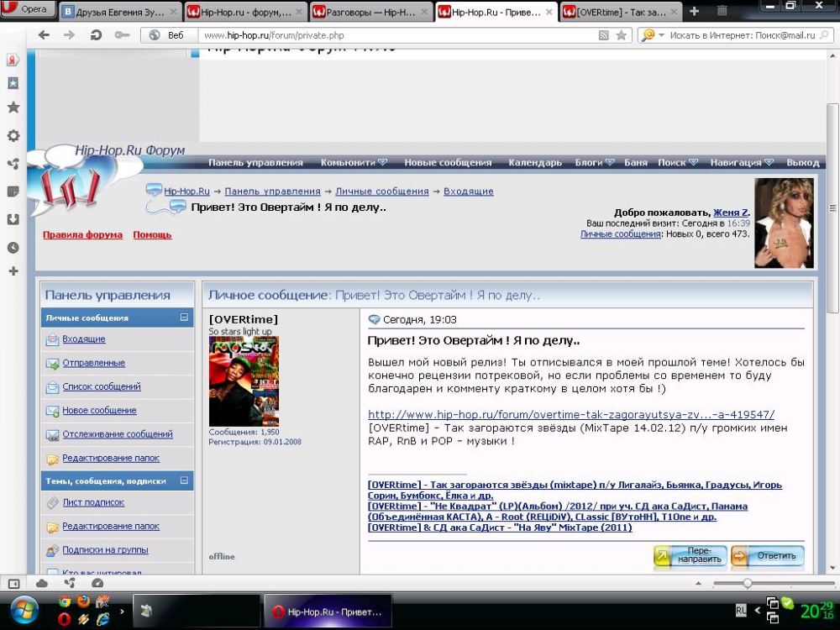Open the Женя Z profile link
This screenshot has width=840, height=630.
click(x=731, y=213)
